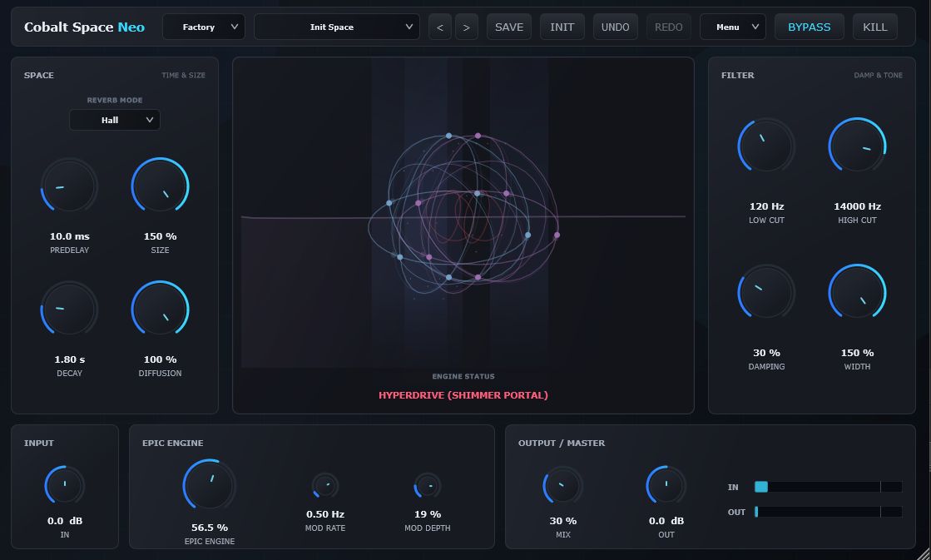This screenshot has height=560, width=931.
Task: Click the 30 % damping value
Action: (x=766, y=353)
